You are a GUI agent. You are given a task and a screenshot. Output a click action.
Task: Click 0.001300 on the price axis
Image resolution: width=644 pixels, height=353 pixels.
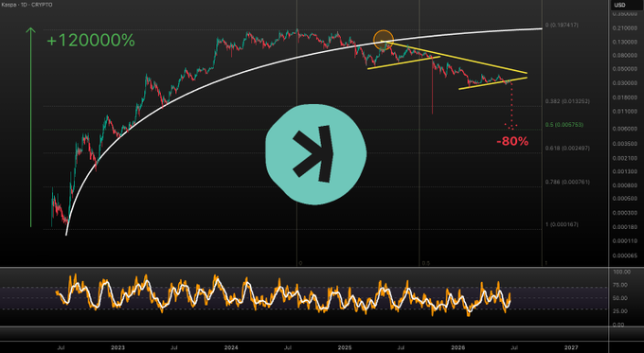click(625, 171)
